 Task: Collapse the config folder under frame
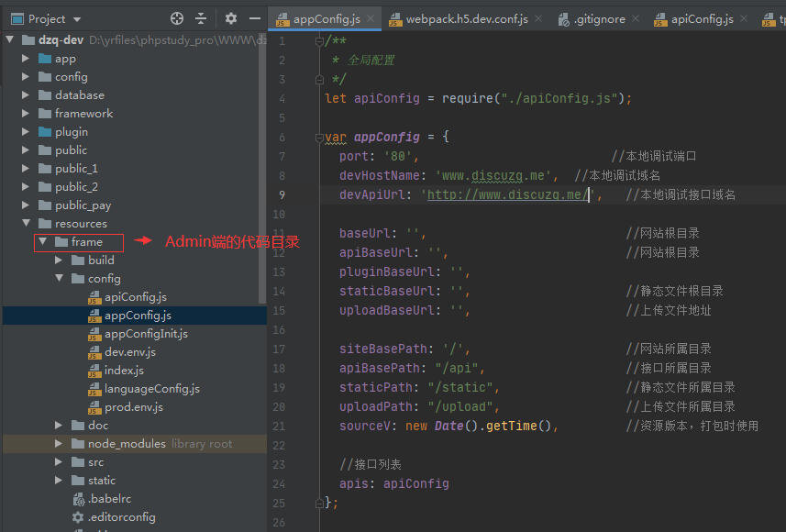pos(59,278)
